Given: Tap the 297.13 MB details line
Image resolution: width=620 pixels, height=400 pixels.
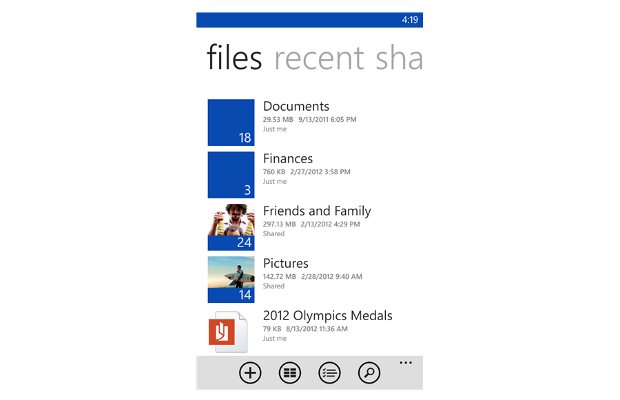Looking at the screenshot, I should (312, 224).
